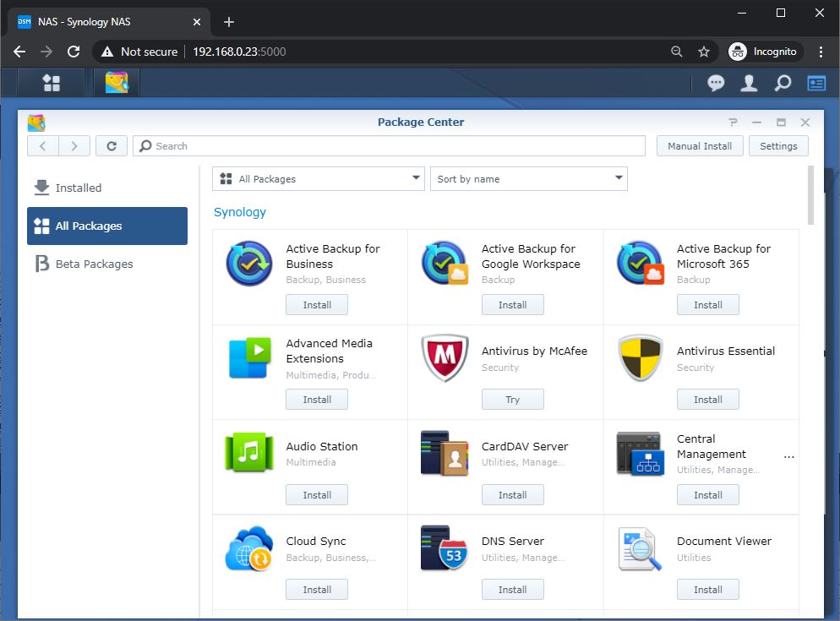Switch to NAS - Synology NAS browser tab

pyautogui.click(x=109, y=22)
